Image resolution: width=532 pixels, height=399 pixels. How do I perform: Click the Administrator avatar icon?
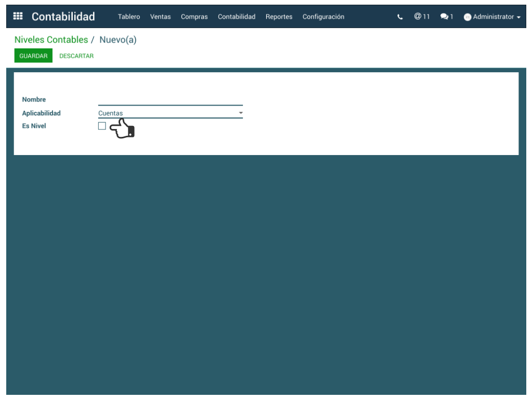[468, 17]
